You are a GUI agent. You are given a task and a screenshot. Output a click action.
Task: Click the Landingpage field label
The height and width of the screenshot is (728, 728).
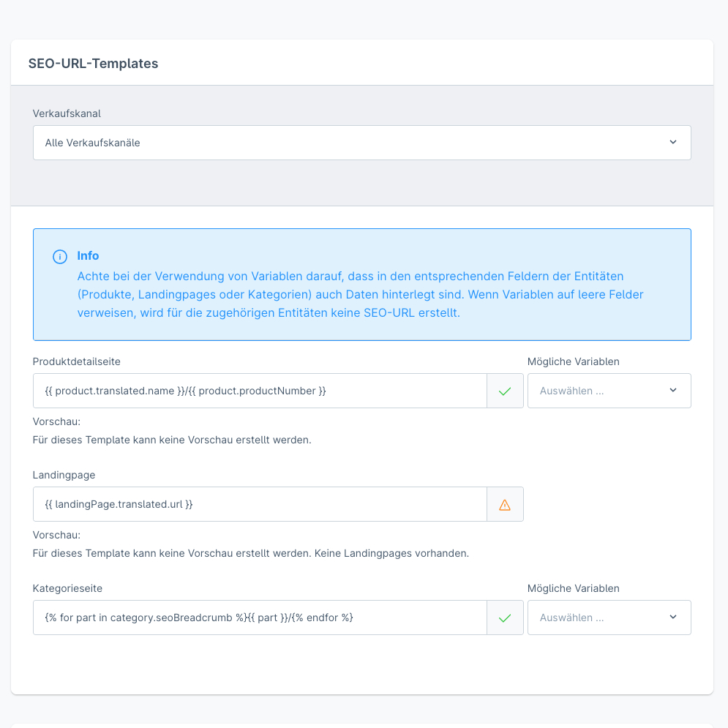pyautogui.click(x=64, y=475)
